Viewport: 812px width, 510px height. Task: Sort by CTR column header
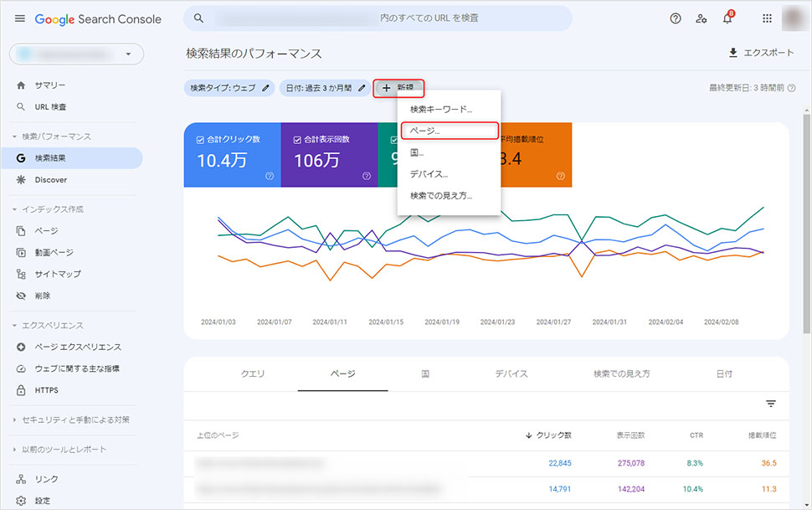pos(696,435)
